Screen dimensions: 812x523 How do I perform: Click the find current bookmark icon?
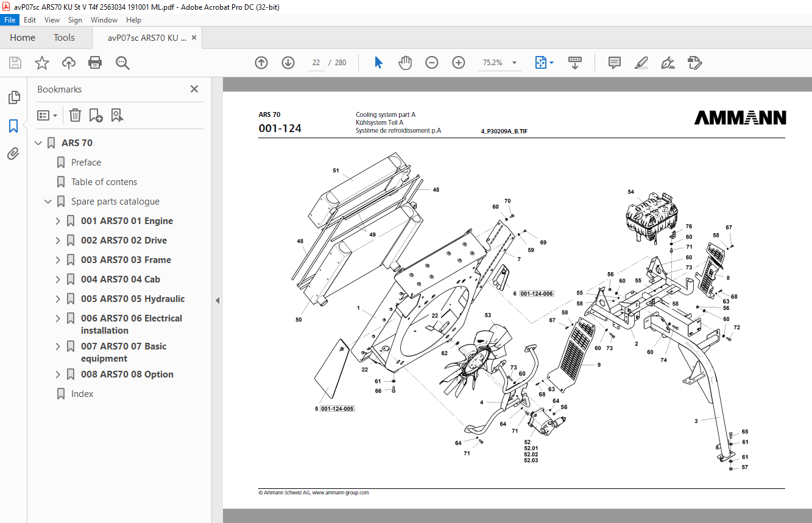pos(118,115)
